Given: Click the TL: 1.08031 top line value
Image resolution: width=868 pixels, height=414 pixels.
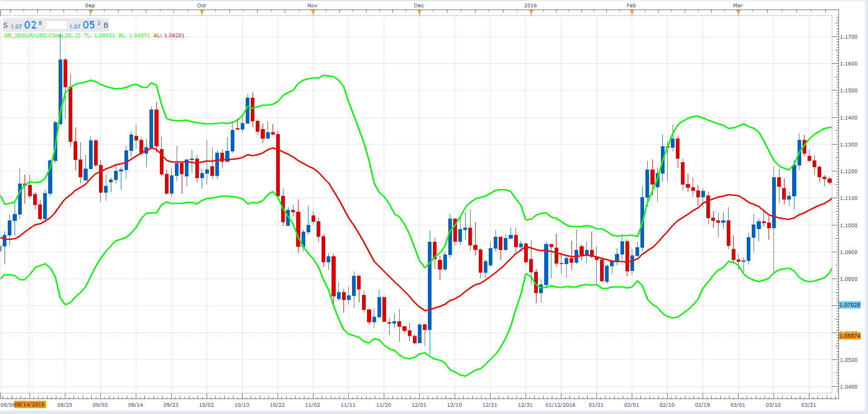Looking at the screenshot, I should tap(99, 35).
